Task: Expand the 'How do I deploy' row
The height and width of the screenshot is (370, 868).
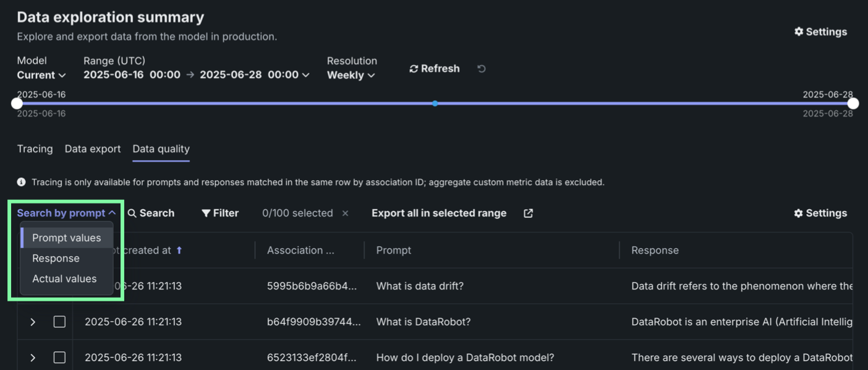Action: pos(33,358)
